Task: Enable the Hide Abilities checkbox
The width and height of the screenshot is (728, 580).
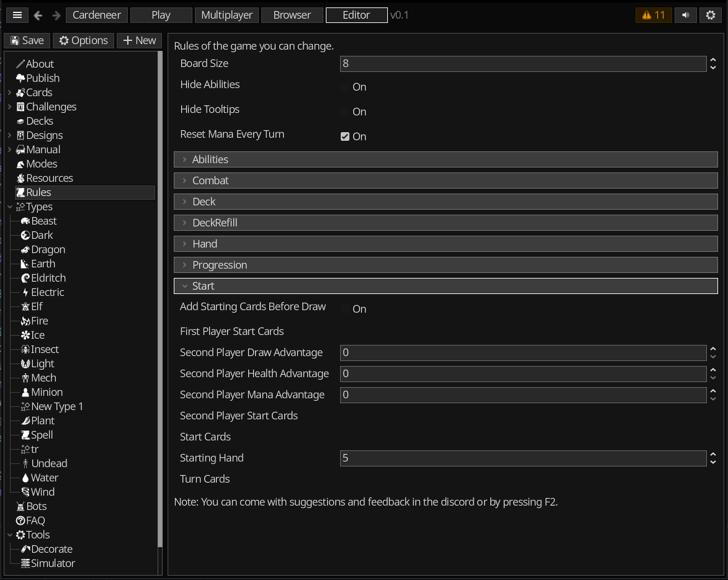Action: pyautogui.click(x=345, y=87)
